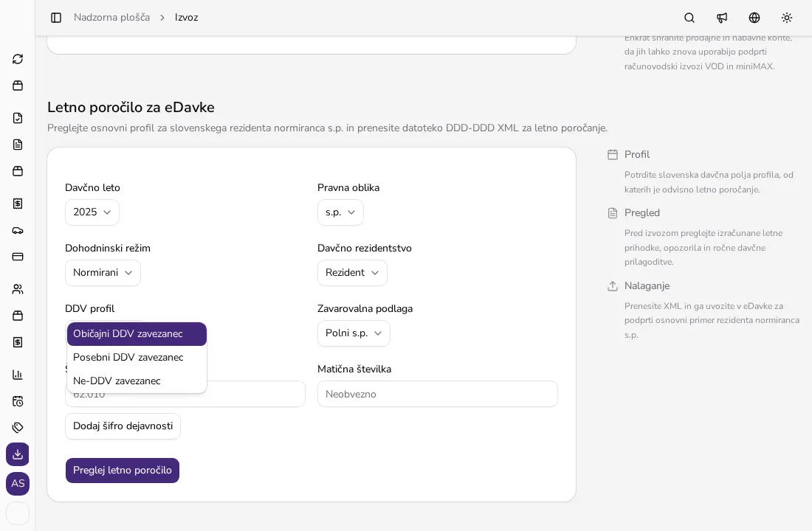
Task: Open Davčno rezidentstvo Rezident dropdown
Action: (352, 273)
